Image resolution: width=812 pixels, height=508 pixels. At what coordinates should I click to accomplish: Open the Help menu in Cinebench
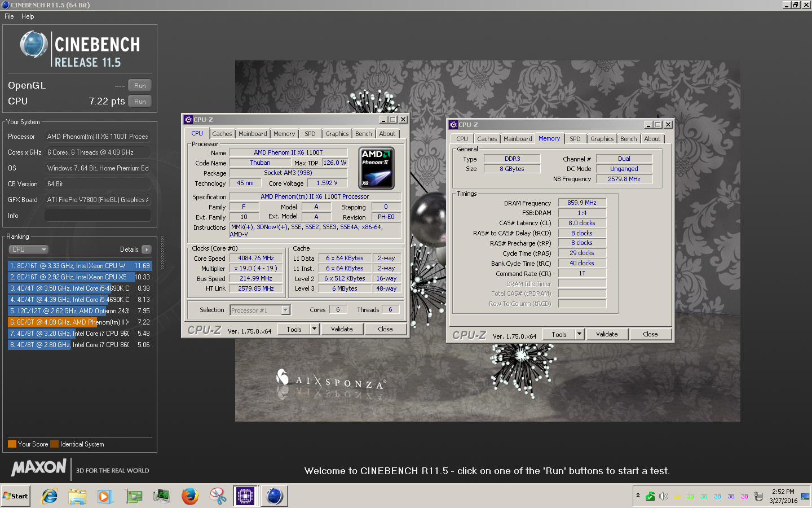pos(28,16)
